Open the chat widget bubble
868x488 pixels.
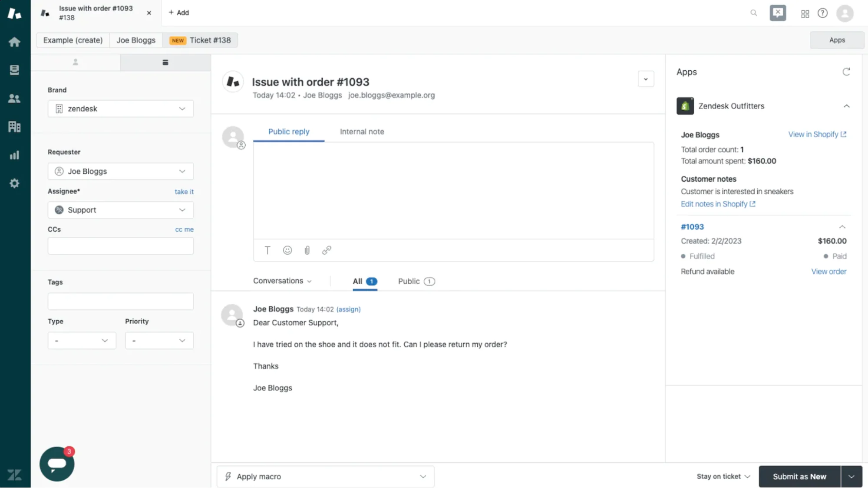click(x=56, y=464)
